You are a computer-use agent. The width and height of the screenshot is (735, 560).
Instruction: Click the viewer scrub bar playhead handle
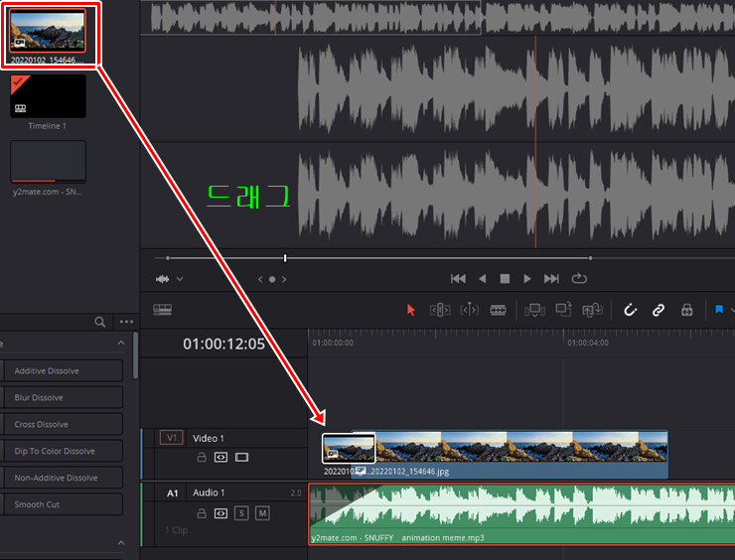pyautogui.click(x=285, y=258)
